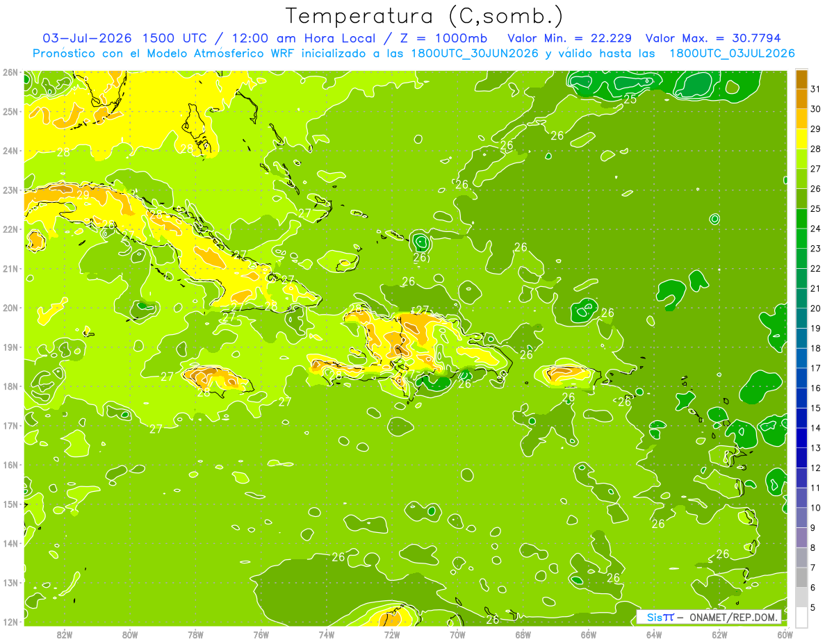834x644 pixels.
Task: Click the color scale label 20
Action: coord(816,308)
